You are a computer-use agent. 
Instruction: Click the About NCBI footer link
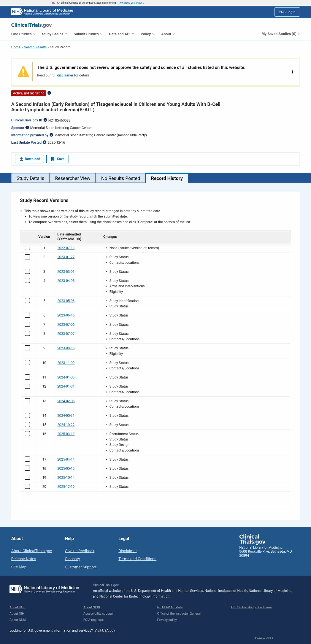point(92,607)
